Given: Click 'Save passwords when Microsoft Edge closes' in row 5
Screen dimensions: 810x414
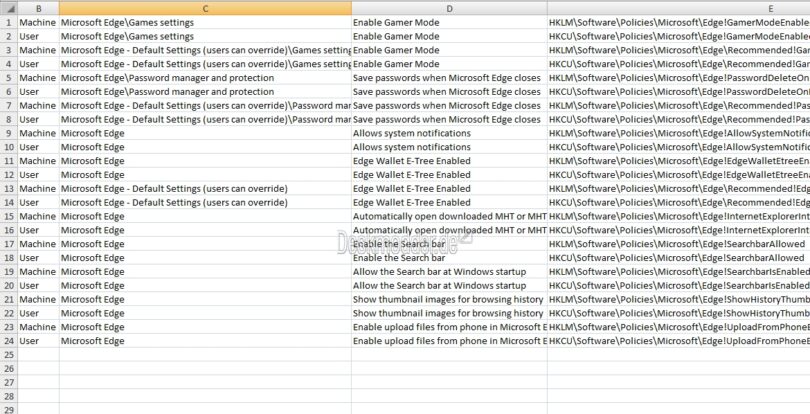Looking at the screenshot, I should tap(449, 78).
